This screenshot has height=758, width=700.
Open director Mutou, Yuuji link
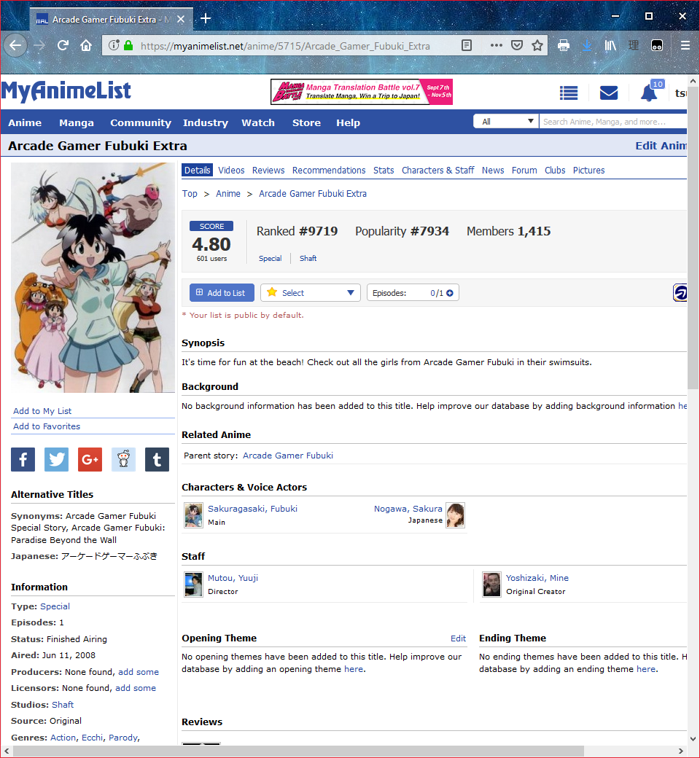(233, 578)
